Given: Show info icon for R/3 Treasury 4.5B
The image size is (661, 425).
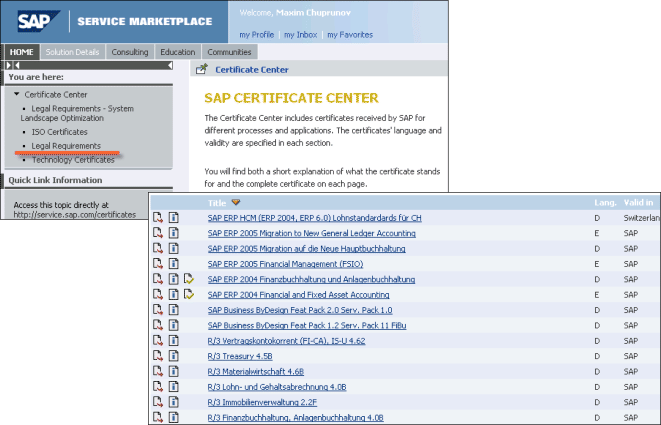Looking at the screenshot, I should (x=174, y=356).
